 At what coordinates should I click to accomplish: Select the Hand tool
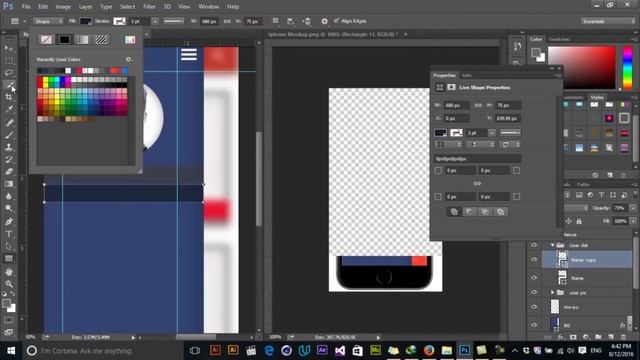tap(9, 271)
